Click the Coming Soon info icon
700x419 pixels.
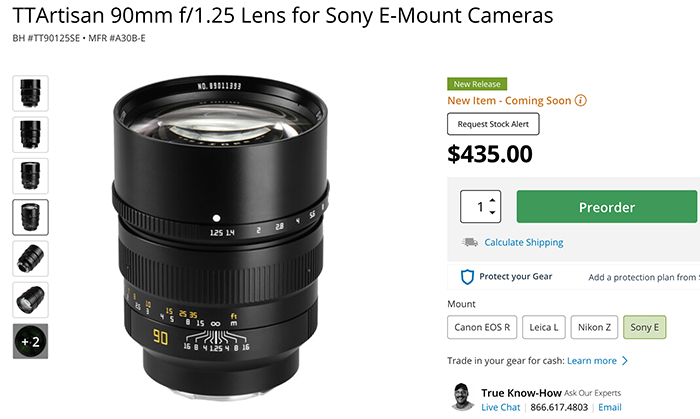click(580, 100)
